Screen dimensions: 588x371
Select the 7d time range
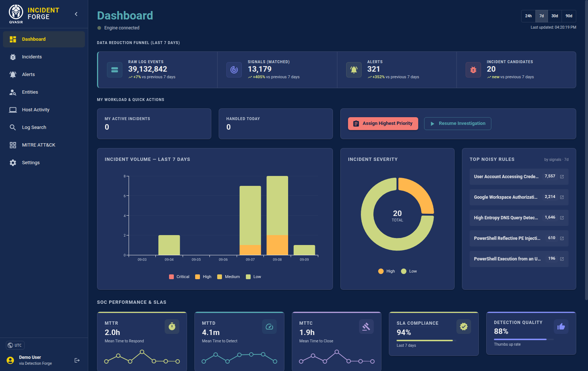click(x=542, y=16)
